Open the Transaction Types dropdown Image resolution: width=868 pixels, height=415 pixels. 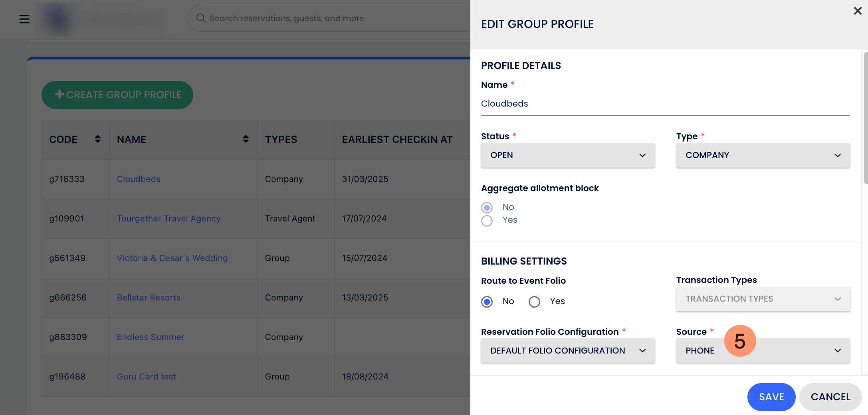[x=763, y=299]
